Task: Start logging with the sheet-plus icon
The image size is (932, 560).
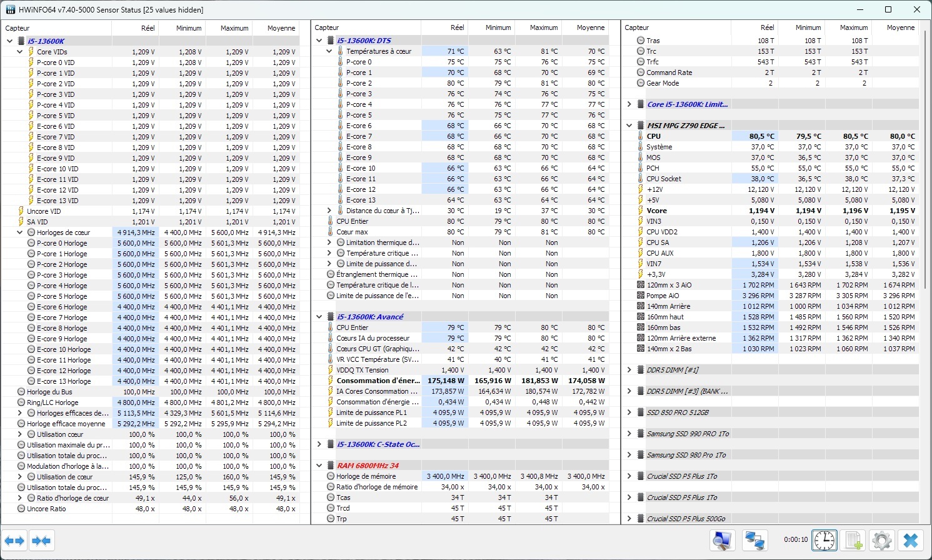Action: (854, 541)
